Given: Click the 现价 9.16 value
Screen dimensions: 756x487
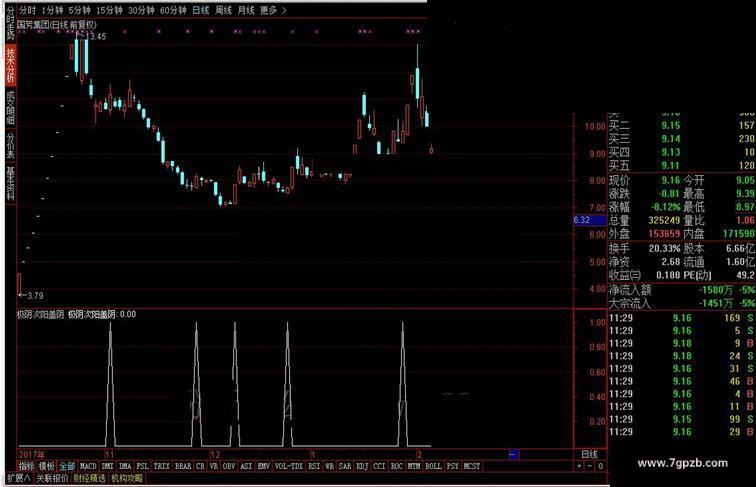Looking at the screenshot, I should tap(670, 180).
